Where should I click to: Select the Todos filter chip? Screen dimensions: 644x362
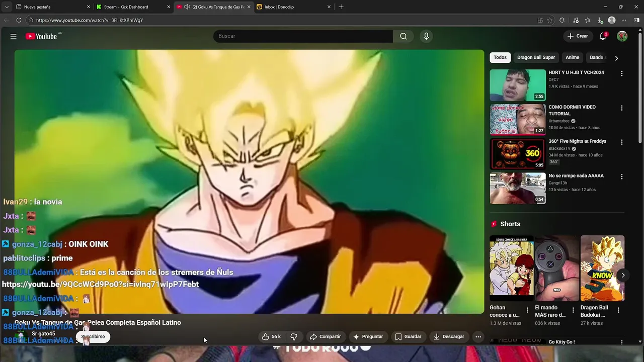(x=500, y=57)
